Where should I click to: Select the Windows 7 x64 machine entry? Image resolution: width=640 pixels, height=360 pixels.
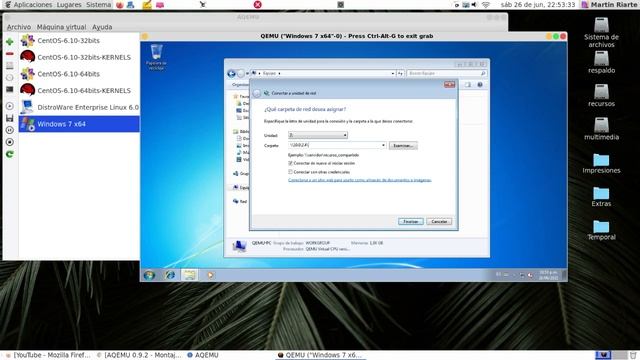(x=79, y=124)
